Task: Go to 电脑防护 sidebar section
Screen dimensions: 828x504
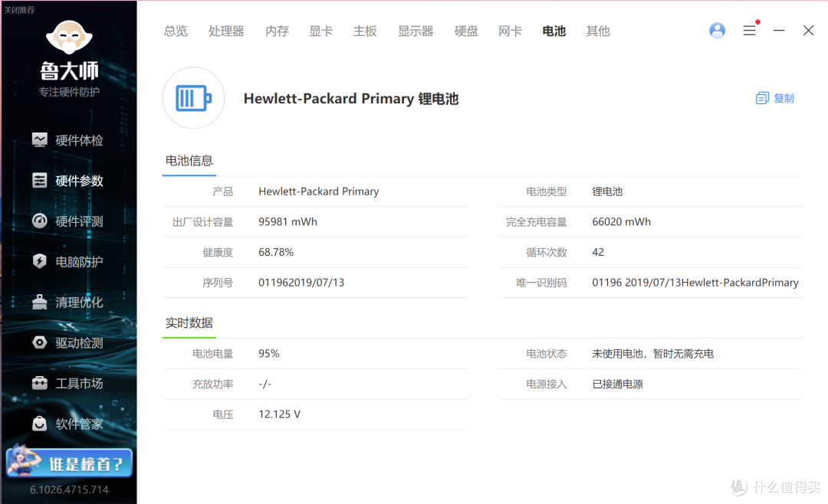Action: pyautogui.click(x=67, y=262)
